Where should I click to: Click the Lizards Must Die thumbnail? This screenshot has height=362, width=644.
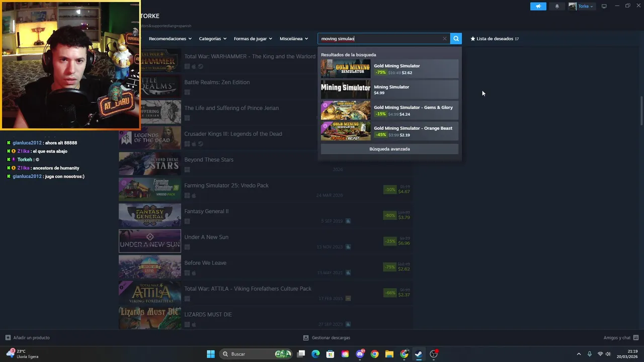[x=150, y=318]
